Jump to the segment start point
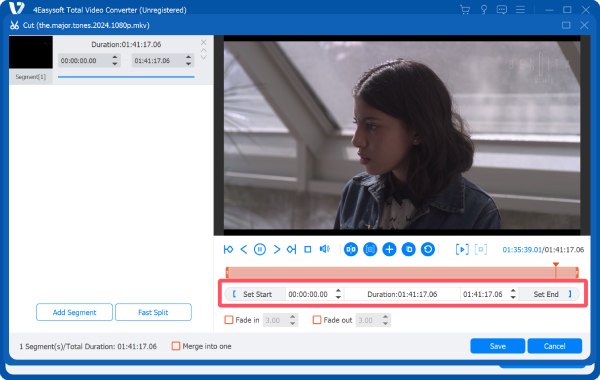The height and width of the screenshot is (380, 600). [x=228, y=250]
